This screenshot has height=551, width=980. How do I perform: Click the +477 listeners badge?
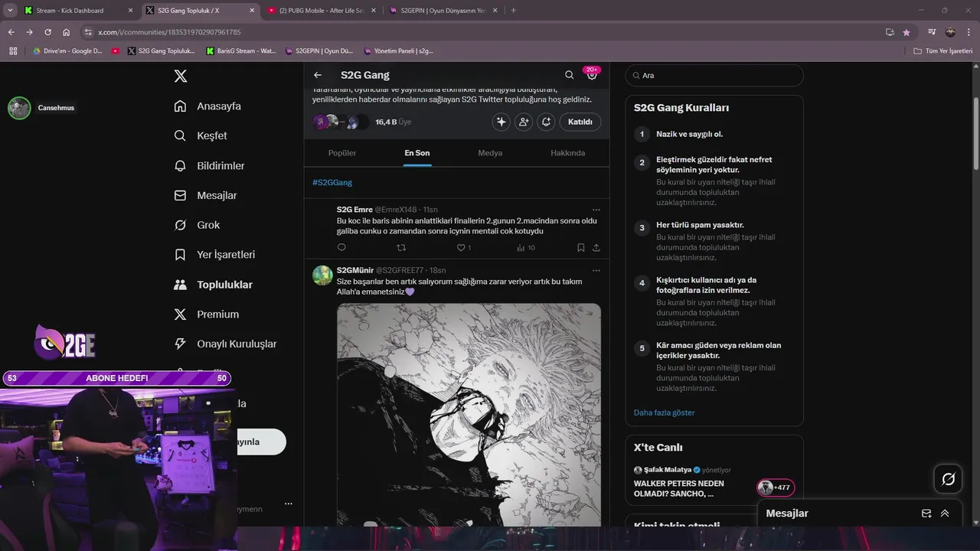coord(776,487)
